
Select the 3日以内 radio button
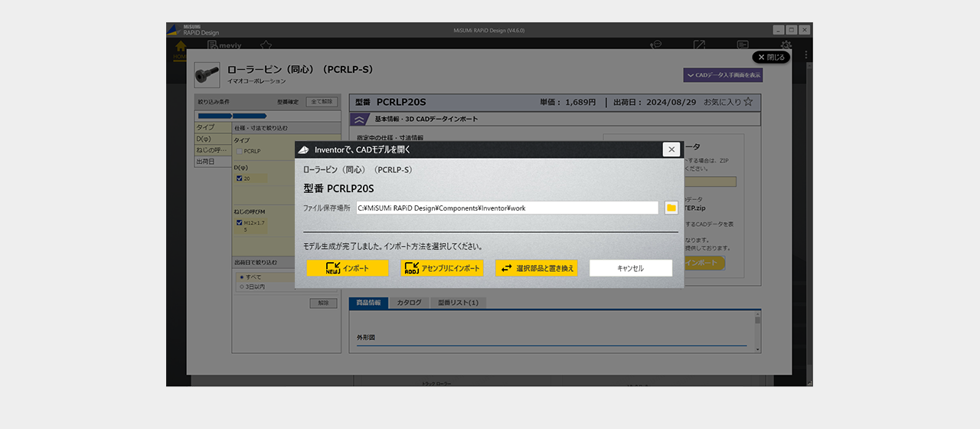click(242, 287)
